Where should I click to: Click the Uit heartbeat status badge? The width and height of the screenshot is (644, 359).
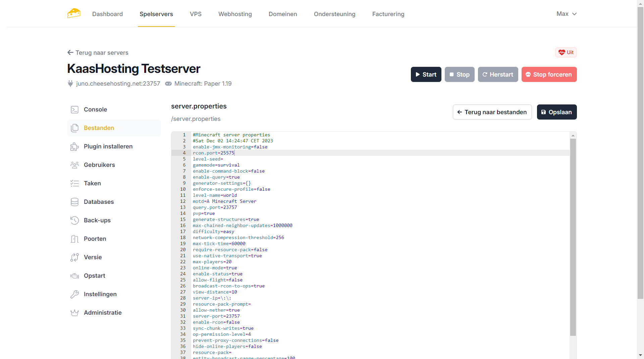click(x=566, y=52)
